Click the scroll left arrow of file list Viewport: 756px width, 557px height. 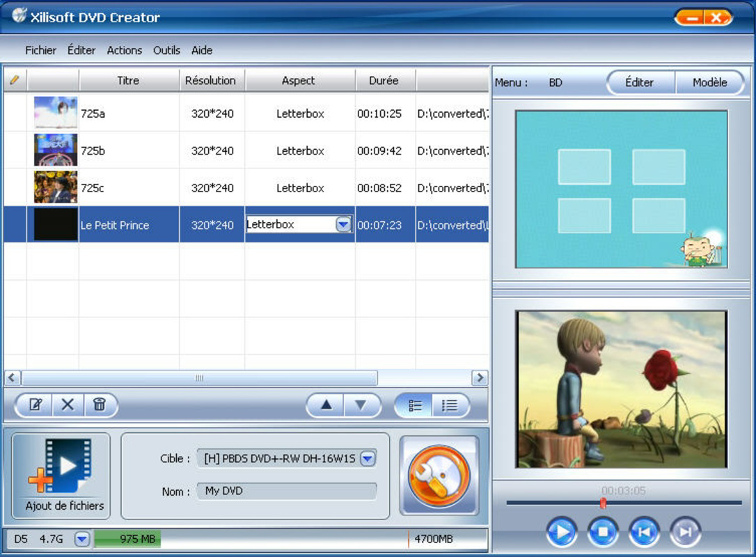pyautogui.click(x=13, y=377)
